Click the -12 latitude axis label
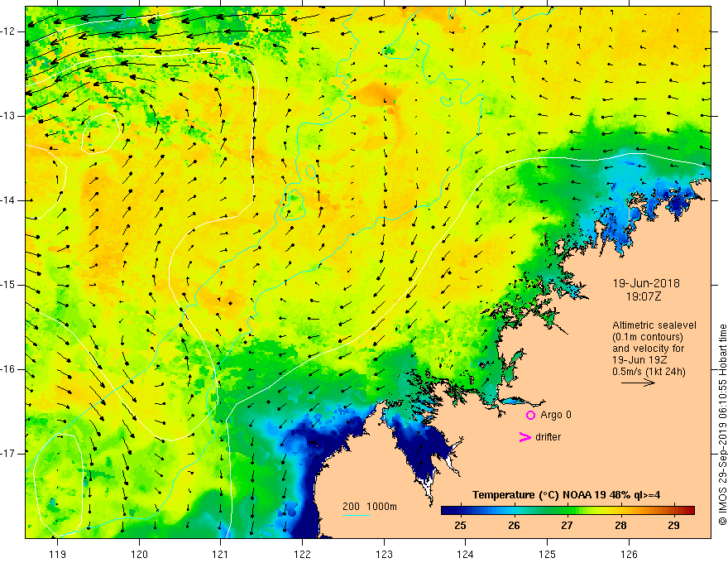Image resolution: width=728 pixels, height=563 pixels. (x=8, y=31)
